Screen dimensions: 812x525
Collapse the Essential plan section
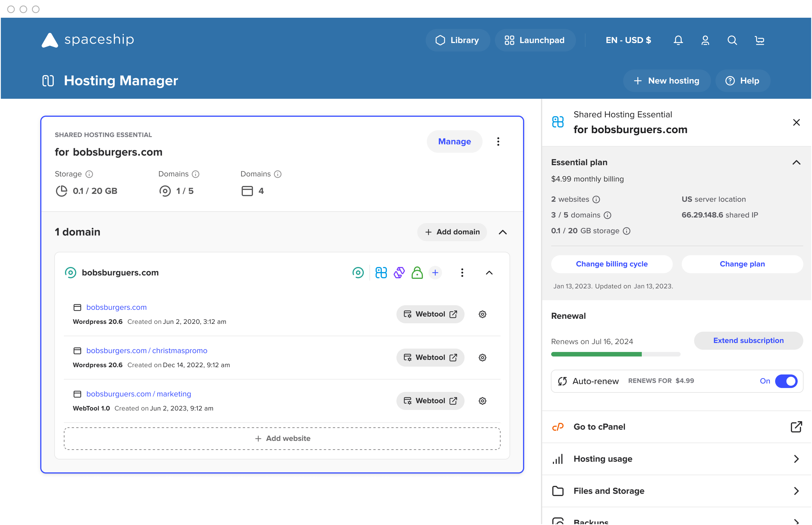pyautogui.click(x=796, y=163)
